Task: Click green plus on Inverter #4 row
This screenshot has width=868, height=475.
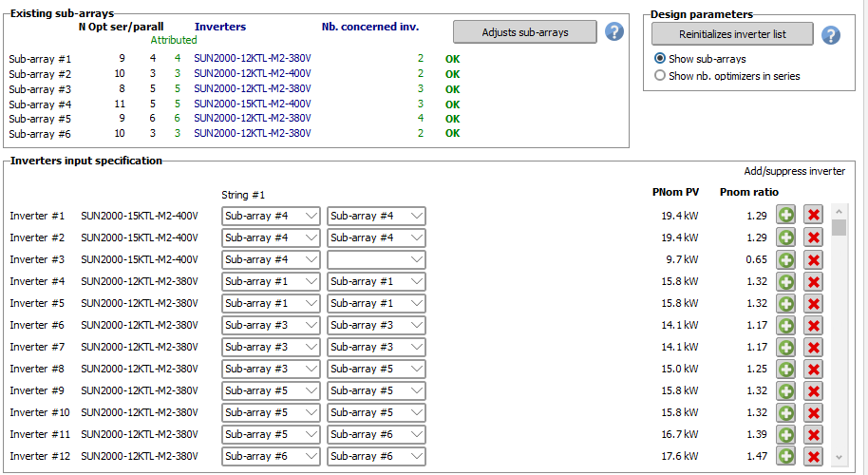Action: [785, 281]
